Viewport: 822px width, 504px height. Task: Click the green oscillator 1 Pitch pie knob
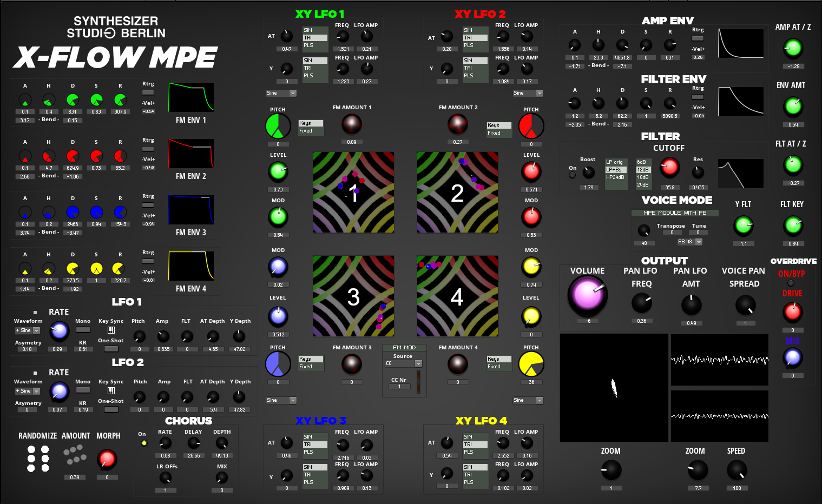(278, 126)
